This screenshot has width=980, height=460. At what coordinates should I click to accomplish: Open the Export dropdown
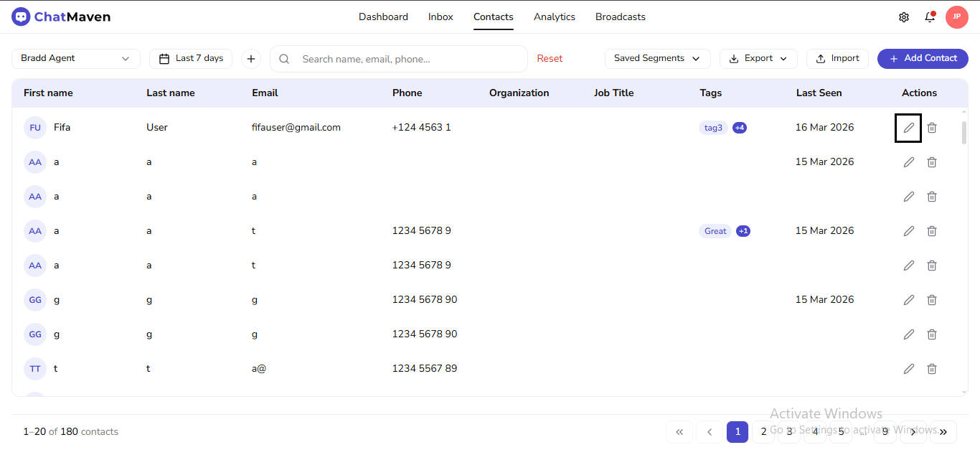tap(758, 58)
